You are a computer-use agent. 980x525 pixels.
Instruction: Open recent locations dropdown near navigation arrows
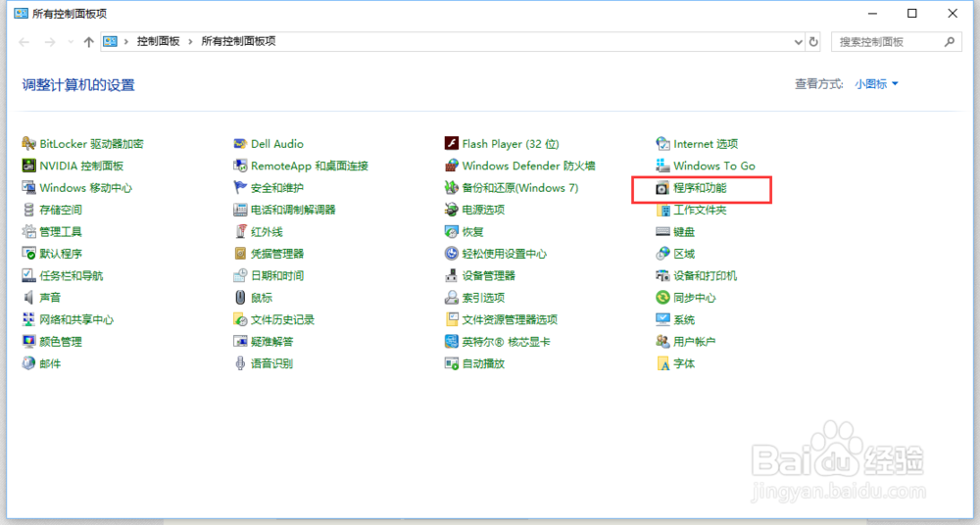point(71,42)
